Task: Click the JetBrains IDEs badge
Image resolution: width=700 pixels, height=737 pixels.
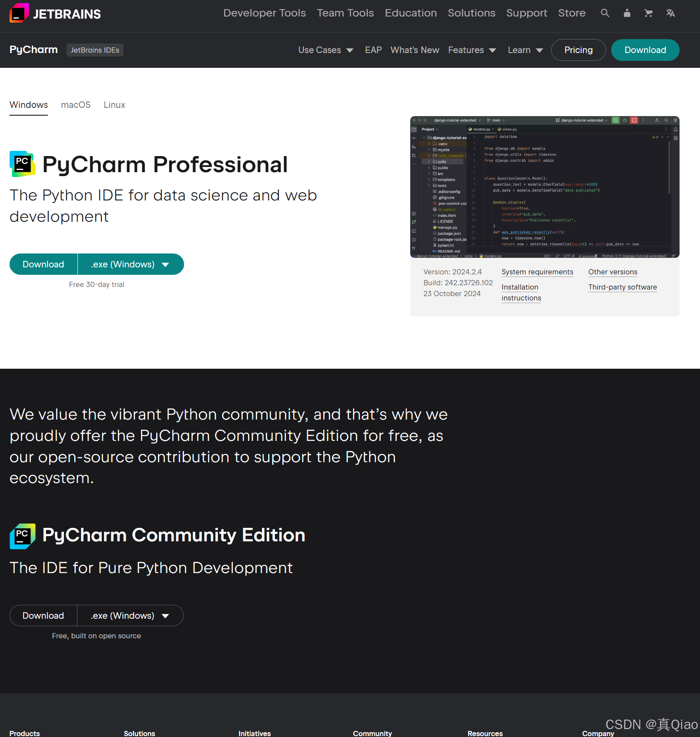Action: [x=95, y=50]
